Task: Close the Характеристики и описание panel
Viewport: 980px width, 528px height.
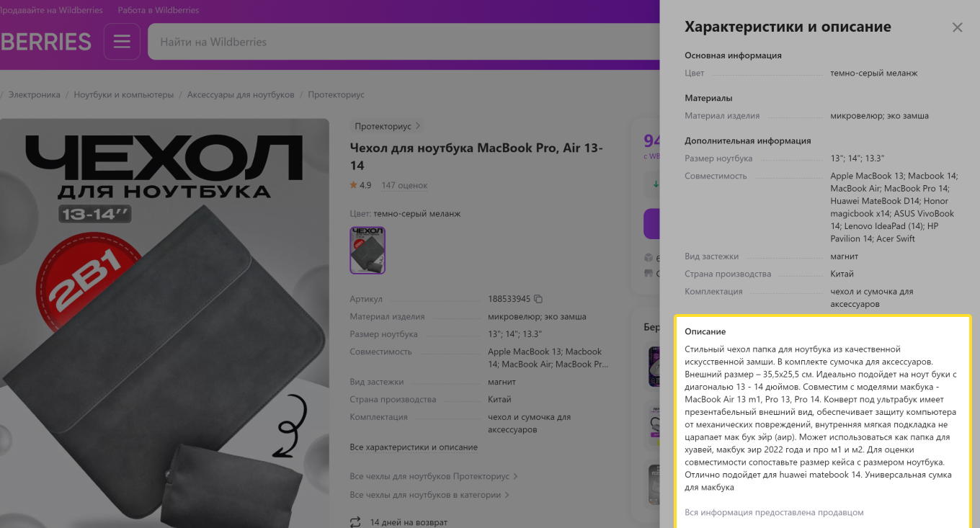Action: pos(957,27)
